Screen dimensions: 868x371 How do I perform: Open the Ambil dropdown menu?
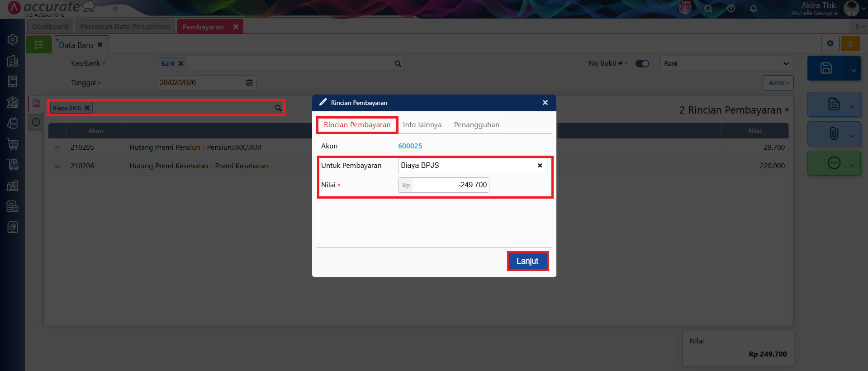pyautogui.click(x=778, y=83)
